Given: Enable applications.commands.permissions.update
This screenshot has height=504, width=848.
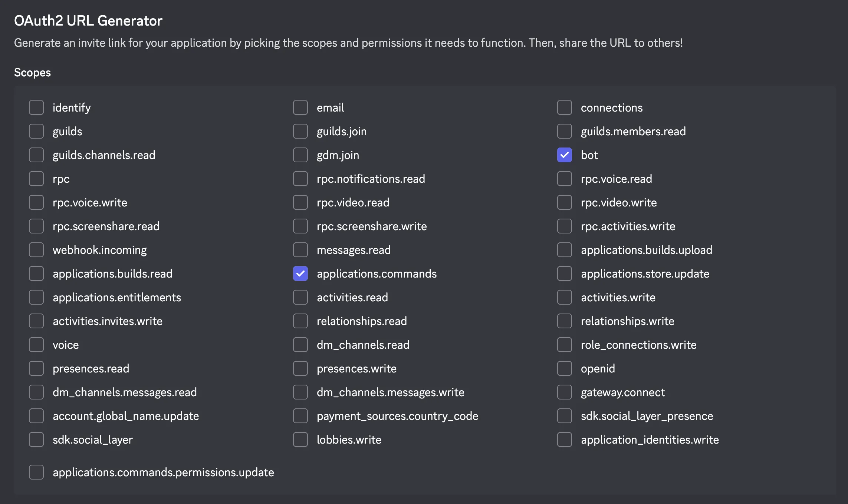Looking at the screenshot, I should pyautogui.click(x=36, y=472).
